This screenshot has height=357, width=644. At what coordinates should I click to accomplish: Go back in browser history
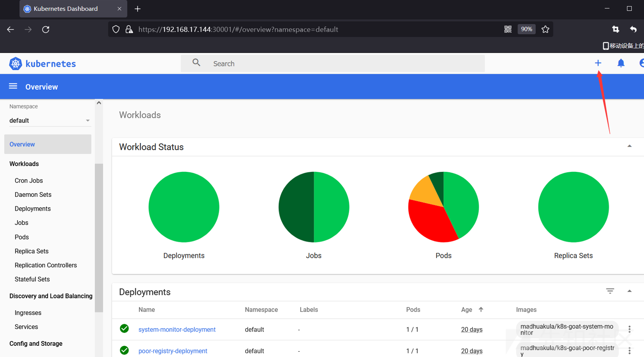pos(10,29)
